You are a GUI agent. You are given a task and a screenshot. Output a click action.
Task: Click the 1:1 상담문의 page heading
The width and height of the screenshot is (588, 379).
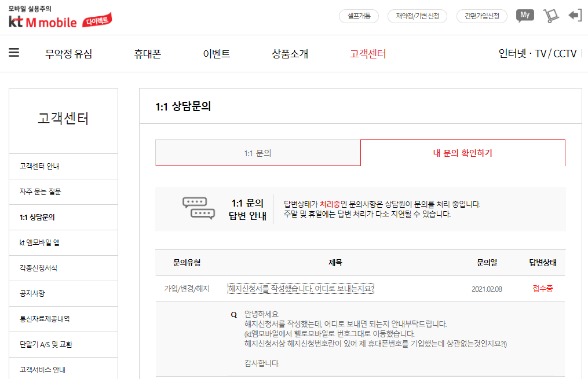point(183,106)
